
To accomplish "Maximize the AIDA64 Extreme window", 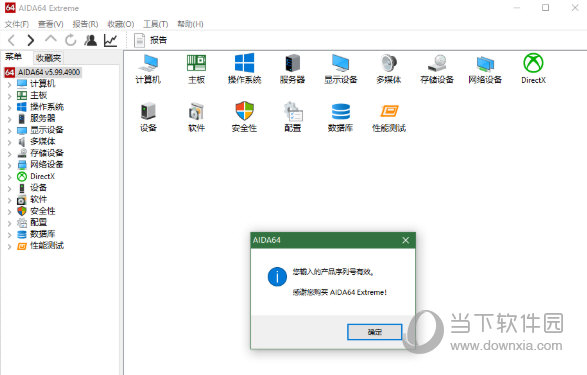I will click(545, 7).
